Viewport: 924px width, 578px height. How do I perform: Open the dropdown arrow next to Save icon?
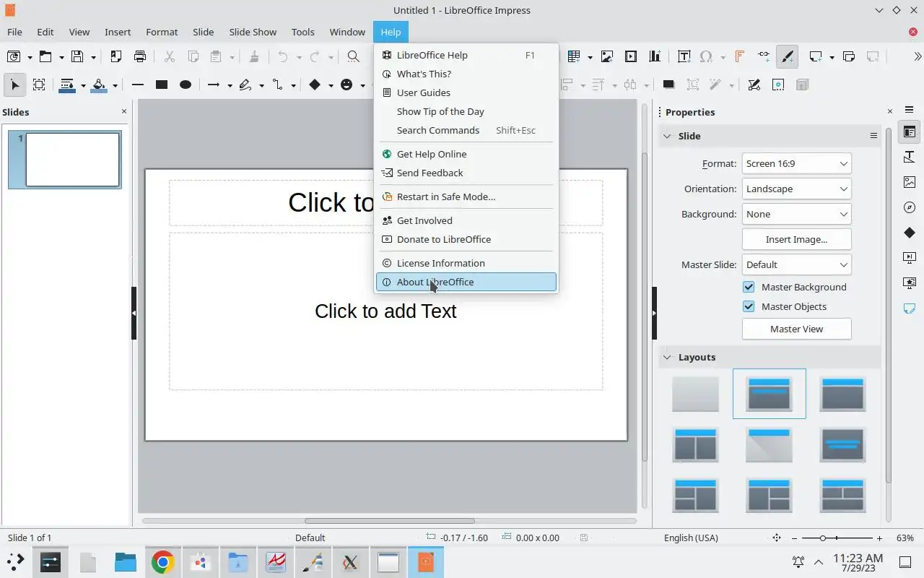point(93,57)
